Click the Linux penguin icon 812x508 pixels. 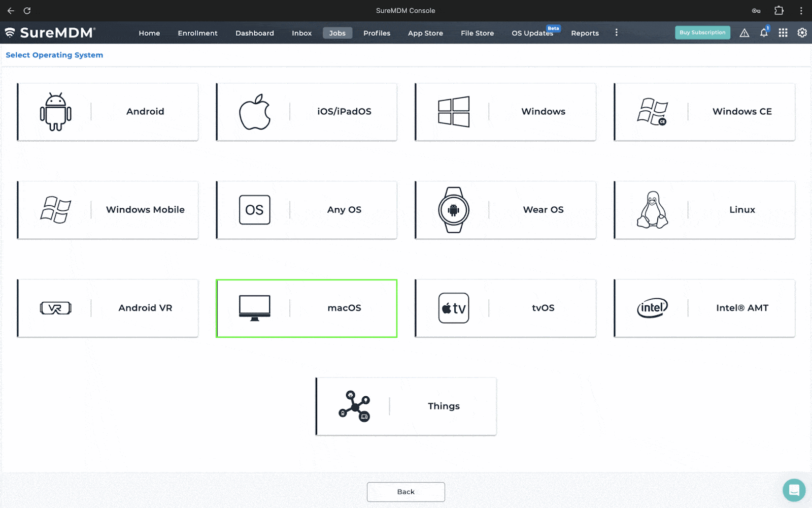(x=653, y=210)
